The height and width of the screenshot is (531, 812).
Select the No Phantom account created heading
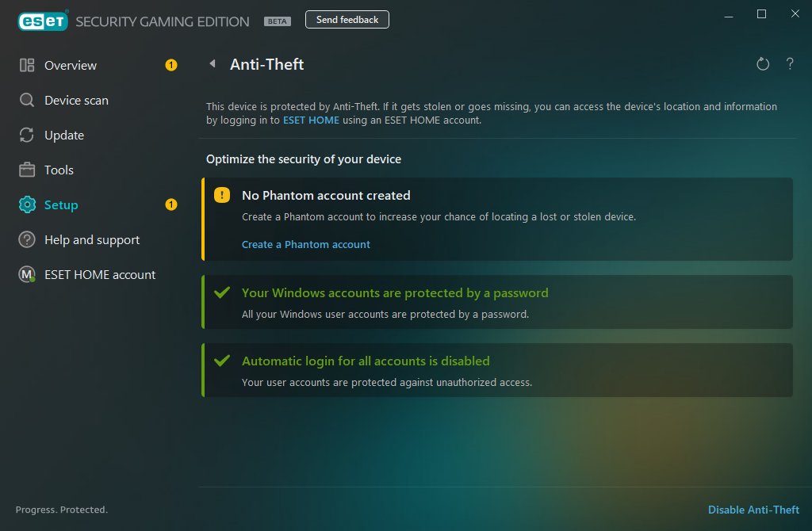(x=326, y=195)
